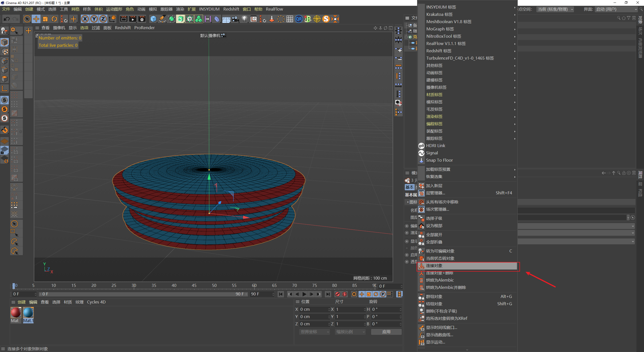Open the 文件 menu in menu bar
The width and height of the screenshot is (644, 352).
point(6,9)
